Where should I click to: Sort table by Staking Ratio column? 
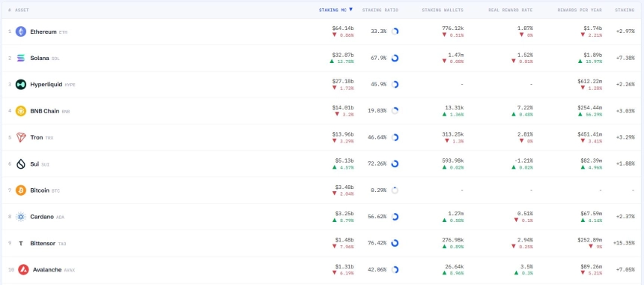[x=380, y=10]
